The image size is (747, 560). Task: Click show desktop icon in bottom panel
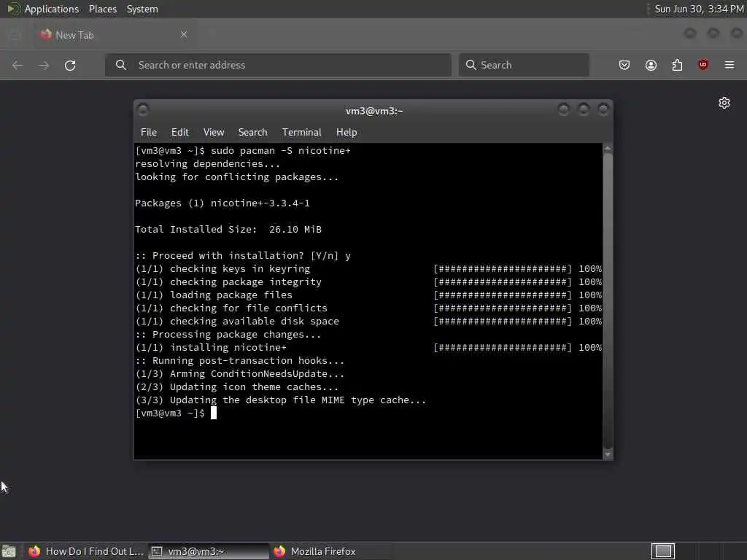(9, 551)
